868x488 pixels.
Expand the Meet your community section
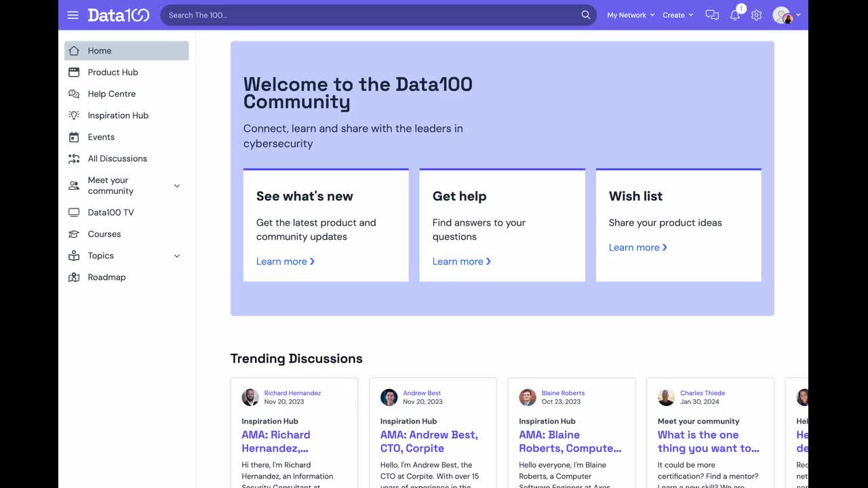coord(177,186)
